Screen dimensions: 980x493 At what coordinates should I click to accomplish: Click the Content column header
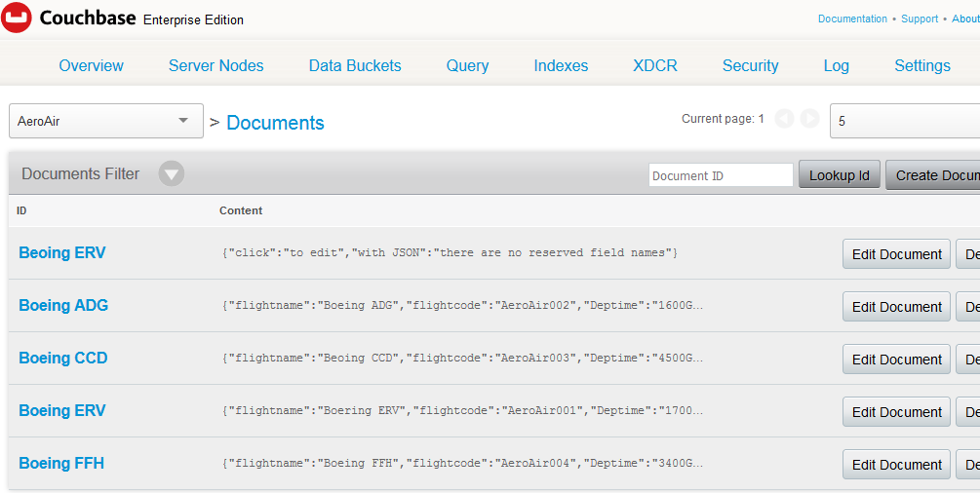pyautogui.click(x=241, y=210)
